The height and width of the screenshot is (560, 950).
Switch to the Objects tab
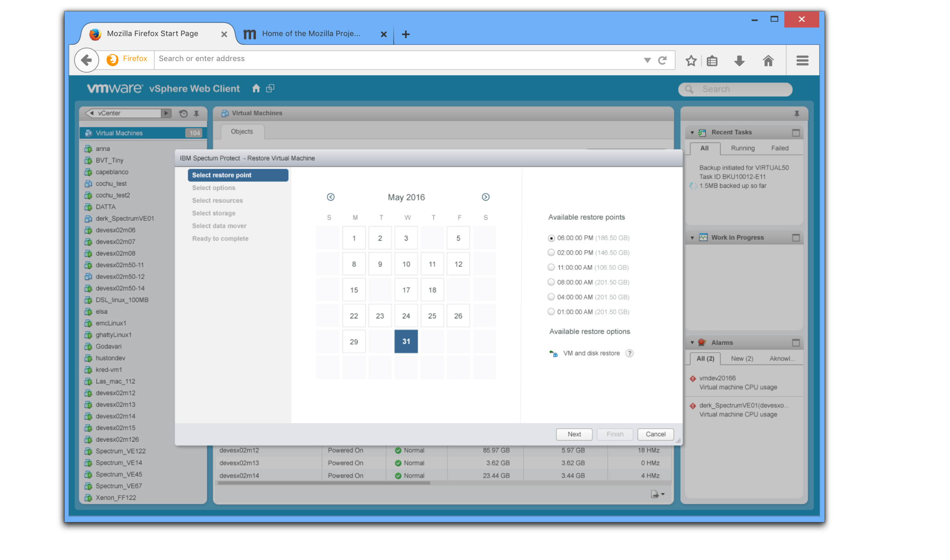[242, 132]
